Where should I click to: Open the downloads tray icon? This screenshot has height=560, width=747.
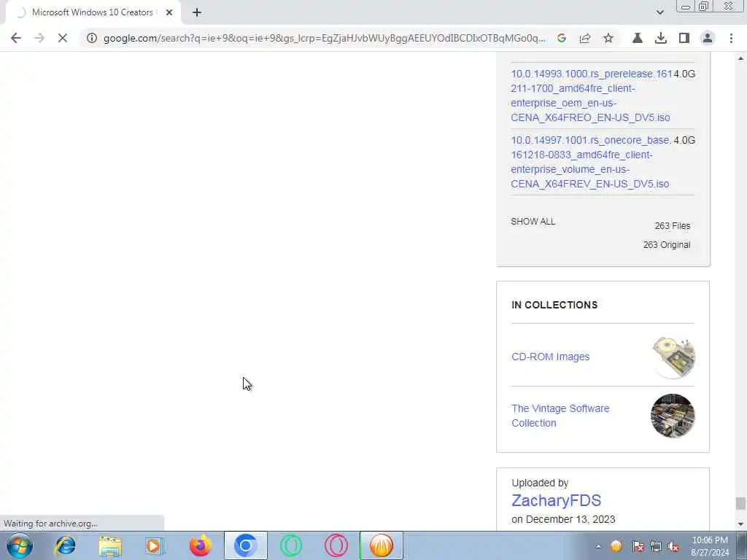pos(661,38)
